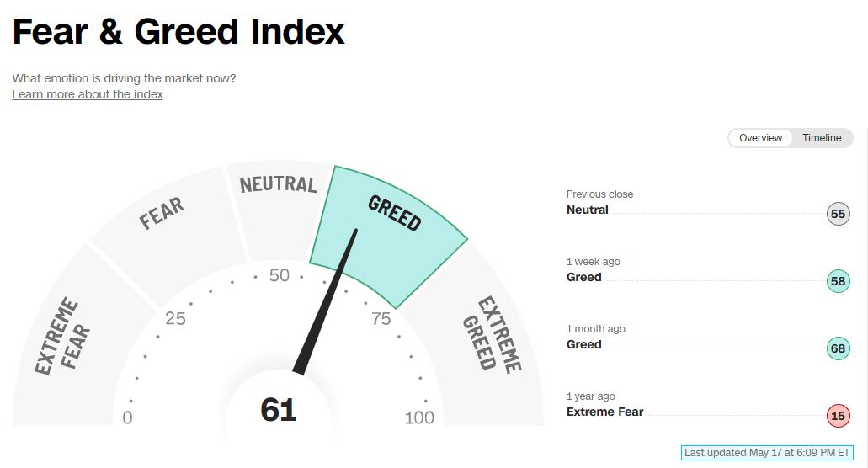Click the Last updated timestamp box

pos(767,453)
